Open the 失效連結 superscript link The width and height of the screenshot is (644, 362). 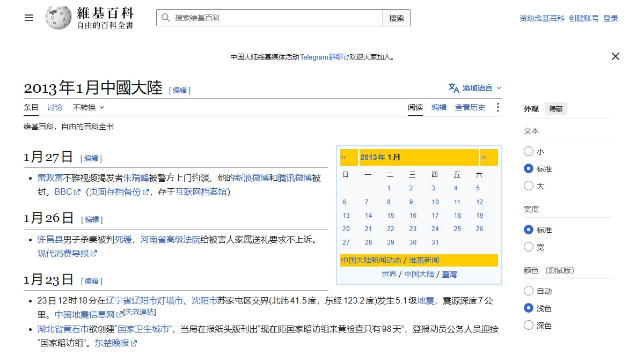140,312
